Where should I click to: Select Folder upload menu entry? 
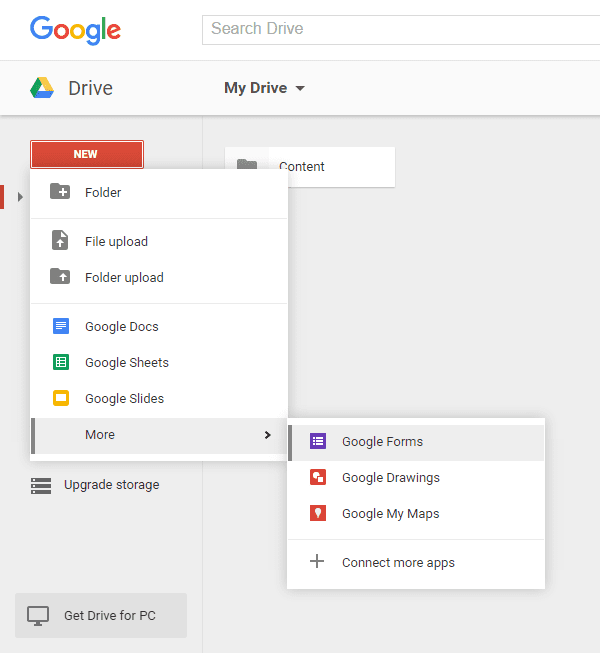click(159, 277)
